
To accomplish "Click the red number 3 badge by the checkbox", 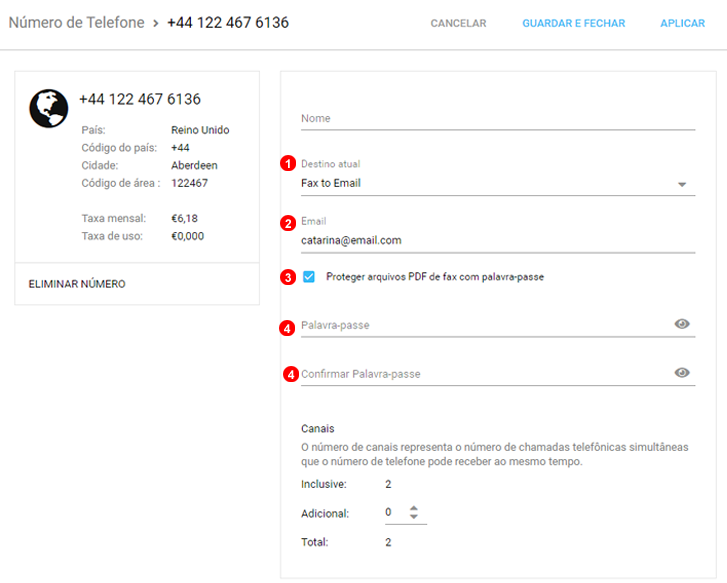I will coord(289,277).
